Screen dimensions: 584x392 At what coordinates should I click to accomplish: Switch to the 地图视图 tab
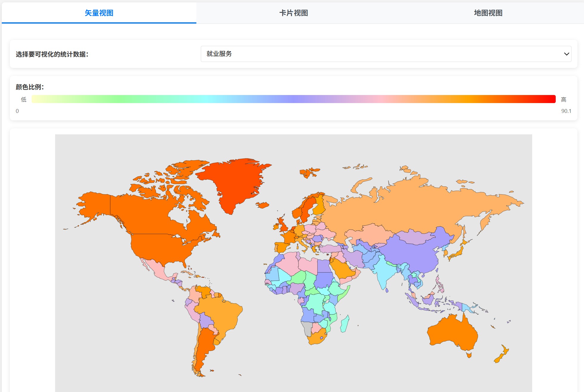pyautogui.click(x=488, y=13)
